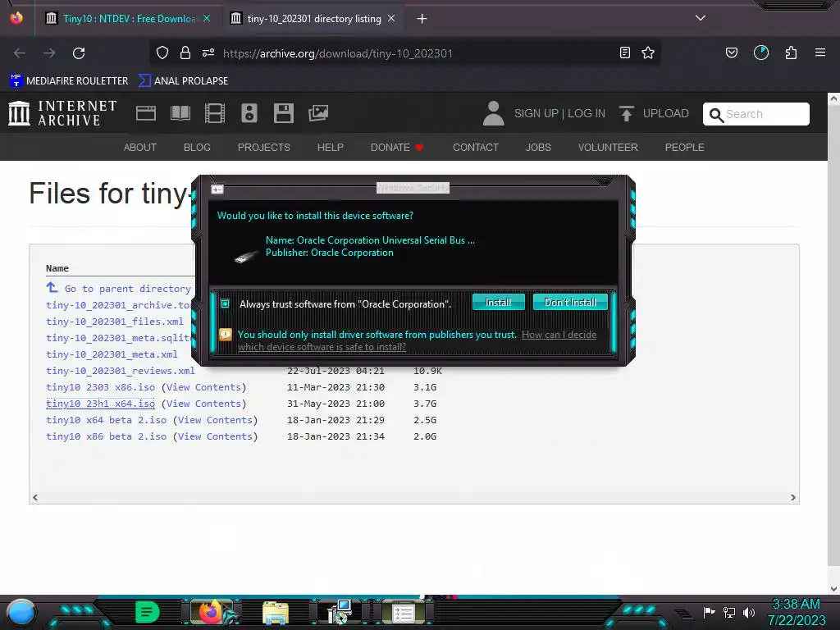Click the user avatar icon
This screenshot has height=630, width=840.
tap(493, 113)
